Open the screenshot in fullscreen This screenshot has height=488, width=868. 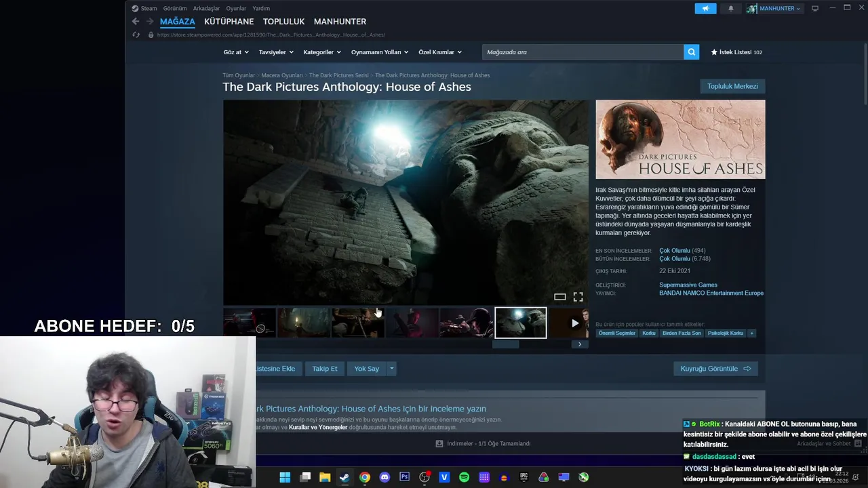point(578,297)
